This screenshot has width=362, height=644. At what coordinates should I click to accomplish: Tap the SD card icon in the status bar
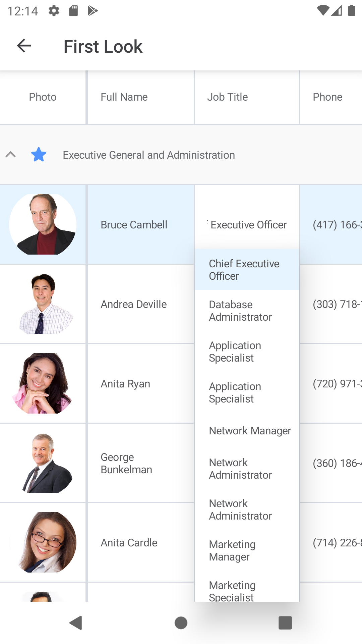pyautogui.click(x=73, y=11)
